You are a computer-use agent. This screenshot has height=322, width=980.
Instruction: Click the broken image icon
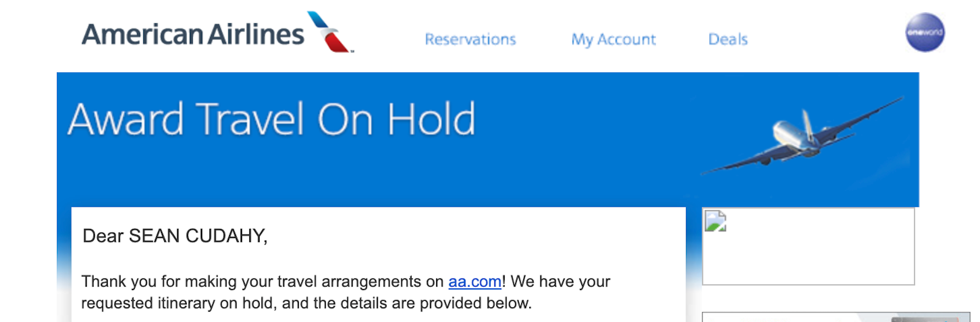tap(715, 221)
